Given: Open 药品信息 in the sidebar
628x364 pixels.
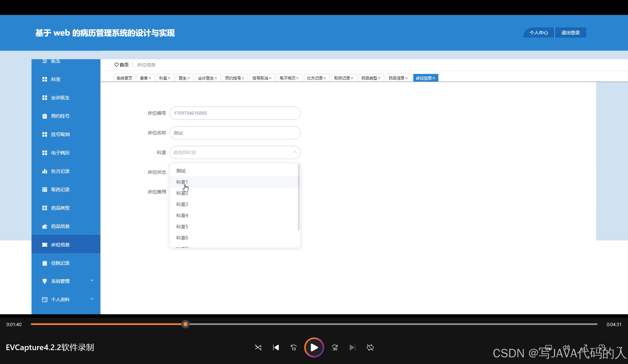Looking at the screenshot, I should 60,226.
